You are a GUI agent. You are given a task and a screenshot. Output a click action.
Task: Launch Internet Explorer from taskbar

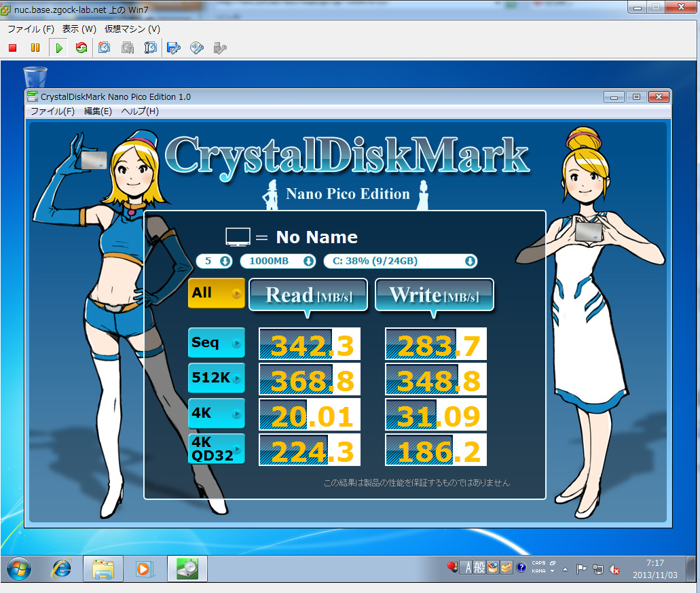point(62,569)
